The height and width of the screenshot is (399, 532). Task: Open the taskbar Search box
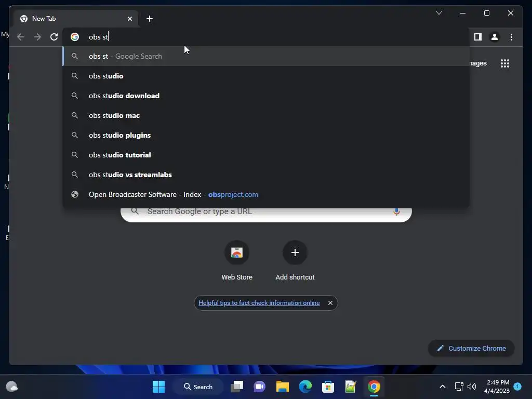(198, 387)
